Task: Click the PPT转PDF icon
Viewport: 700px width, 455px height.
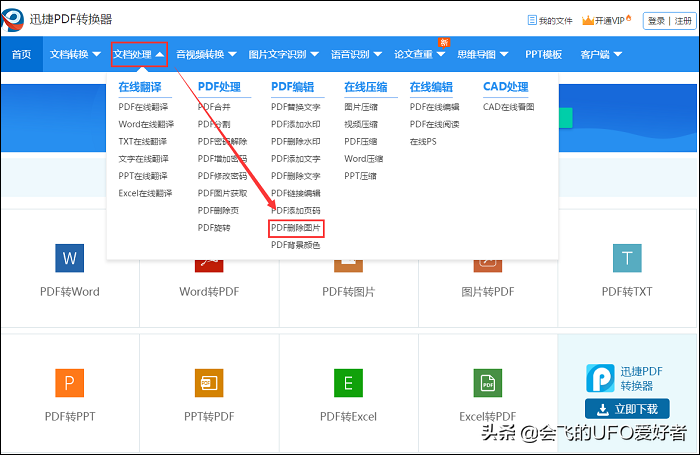Action: [209, 383]
